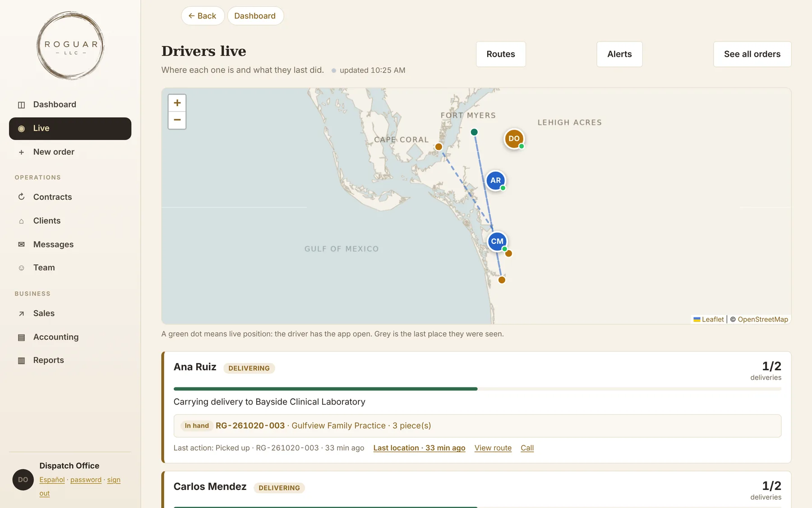Click the Reports columns icon
Viewport: 812px width, 508px height.
(21, 360)
